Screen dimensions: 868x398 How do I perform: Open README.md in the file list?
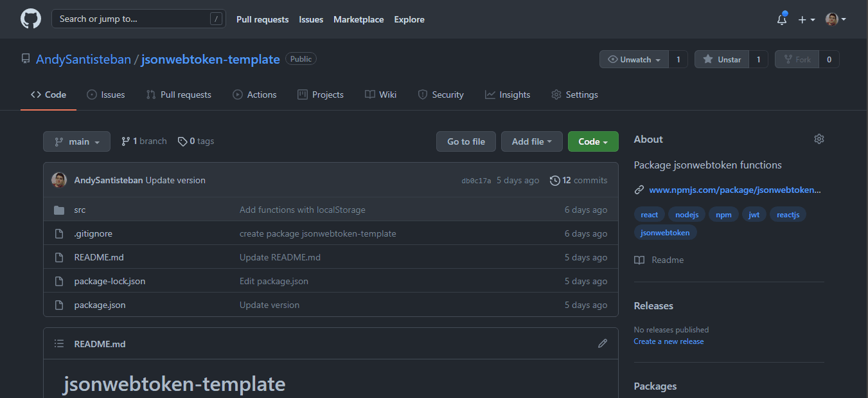tap(99, 257)
